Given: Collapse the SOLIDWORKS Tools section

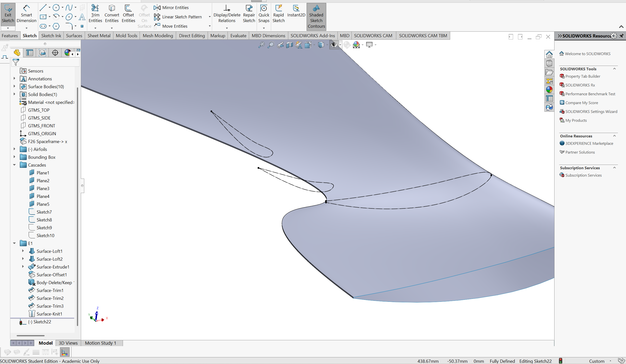Looking at the screenshot, I should [x=614, y=69].
